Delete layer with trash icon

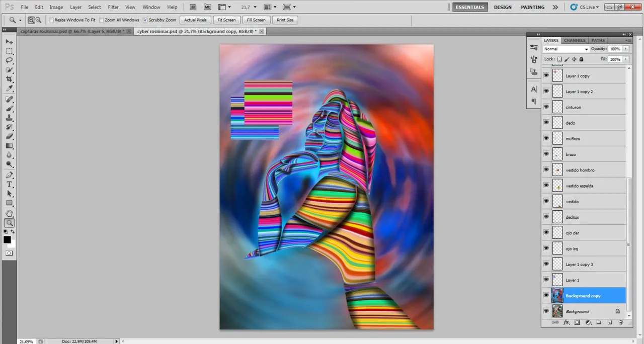click(621, 322)
